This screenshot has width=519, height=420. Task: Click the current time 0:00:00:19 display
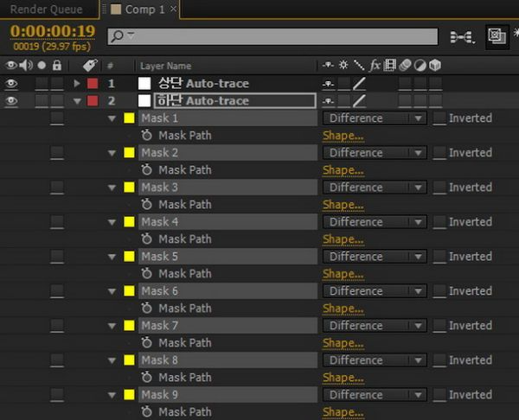(x=53, y=31)
